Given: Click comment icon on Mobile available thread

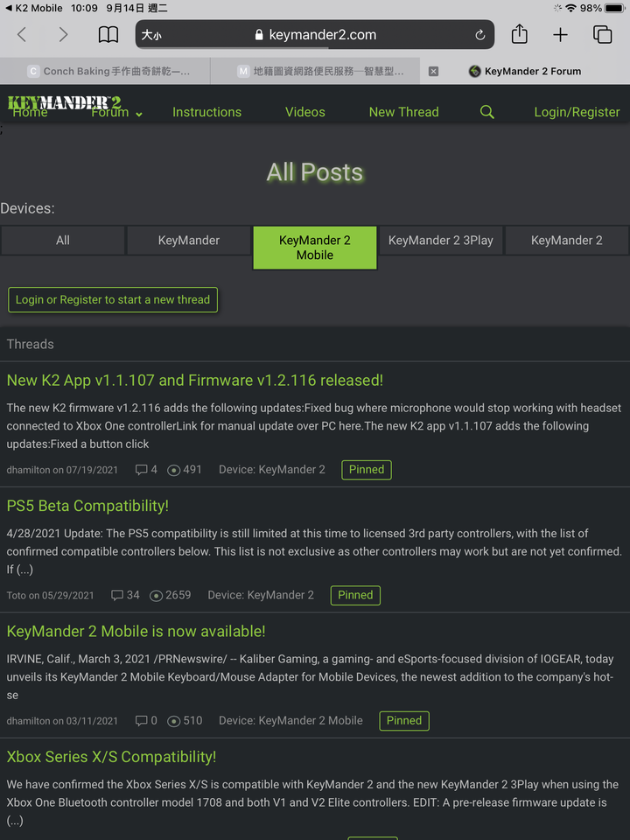Looking at the screenshot, I should pyautogui.click(x=142, y=720).
